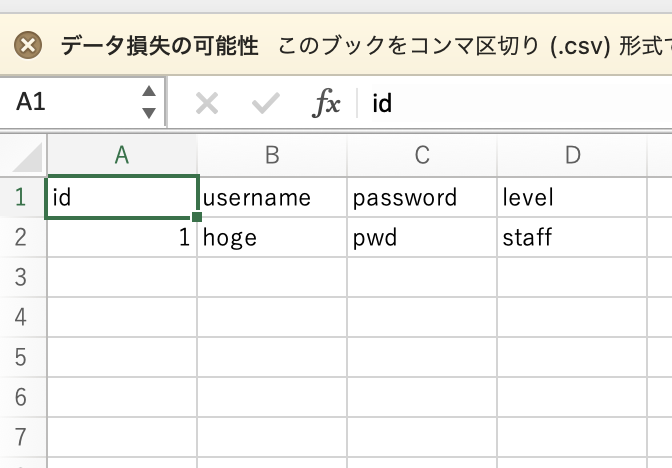
Task: Select the row 2 header
Action: click(23, 237)
